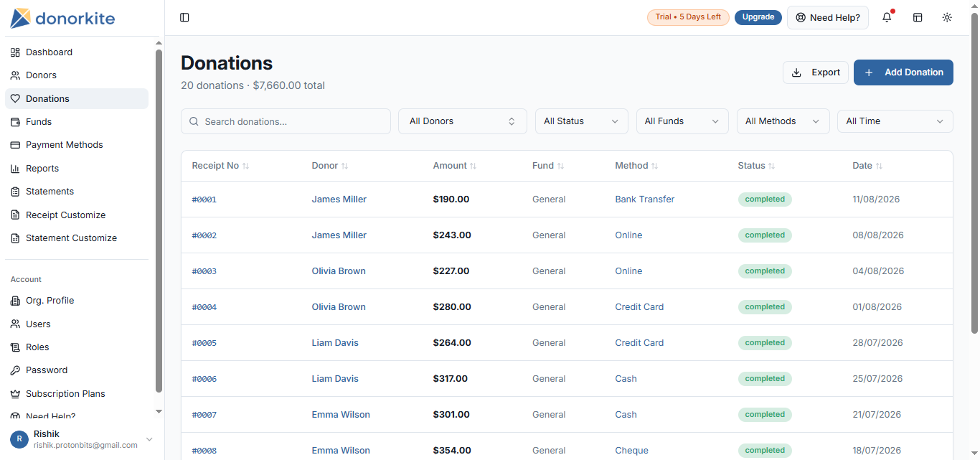Open Payment Methods page
The height and width of the screenshot is (460, 980).
[77, 145]
